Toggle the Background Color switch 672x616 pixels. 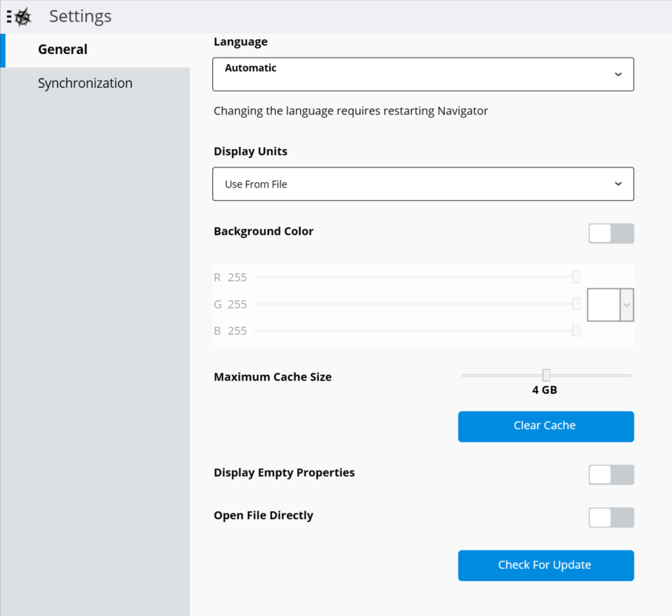(611, 233)
